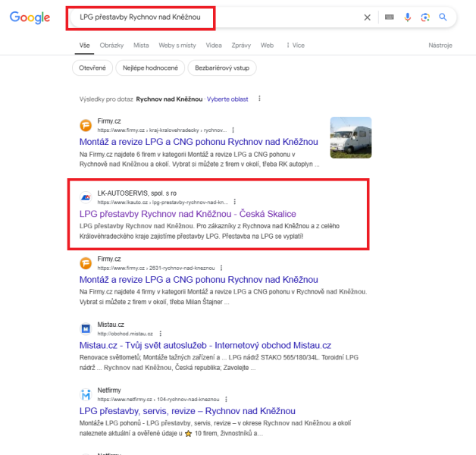The image size is (476, 455).
Task: Open LPG přestavby, servis, revize Netfirmy link
Action: 187,411
